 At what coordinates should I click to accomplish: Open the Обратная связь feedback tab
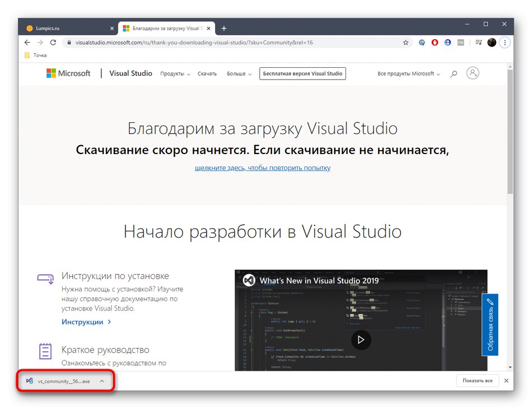pos(490,325)
